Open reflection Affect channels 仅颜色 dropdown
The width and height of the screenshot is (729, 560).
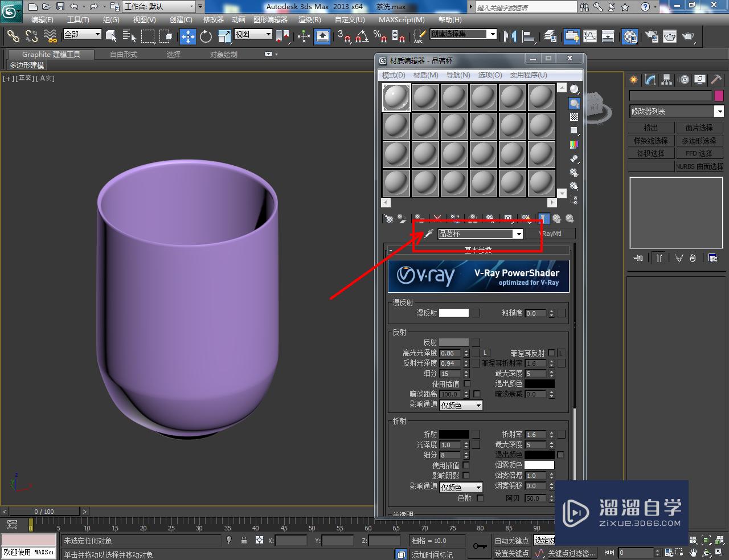(461, 406)
